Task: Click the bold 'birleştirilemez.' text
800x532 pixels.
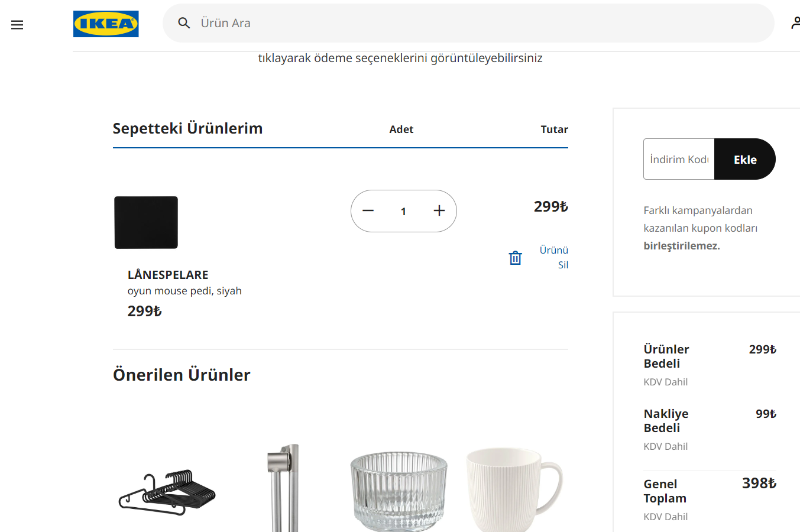Action: (682, 246)
